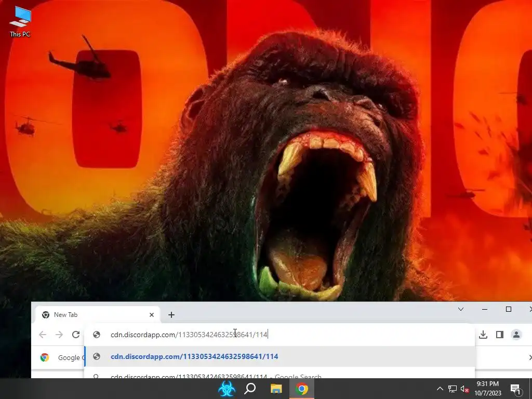Open File Explorer from taskbar

[276, 389]
